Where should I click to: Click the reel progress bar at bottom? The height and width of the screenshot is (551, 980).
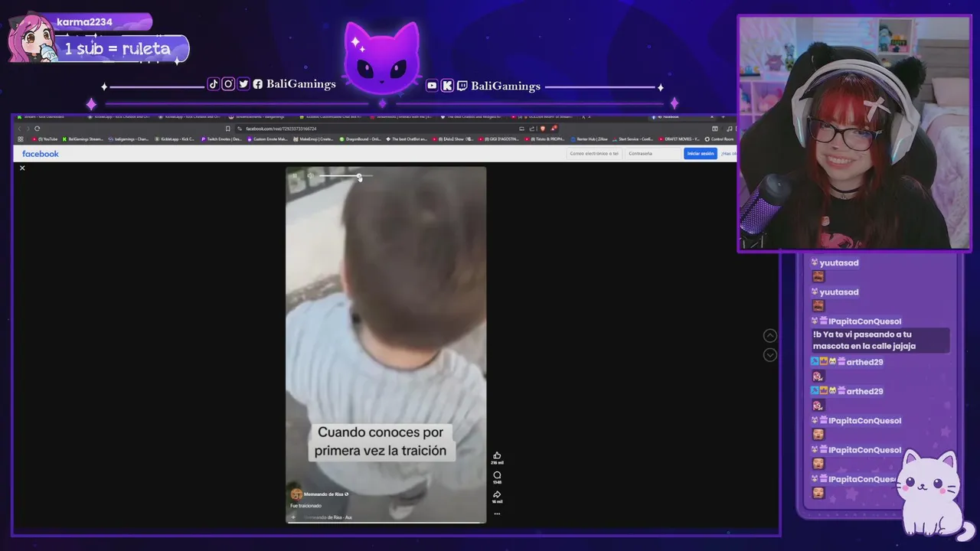386,523
